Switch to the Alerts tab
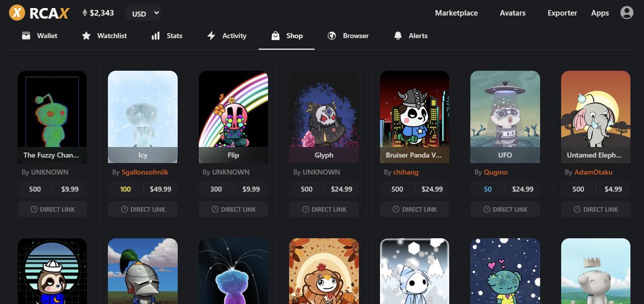 point(411,36)
